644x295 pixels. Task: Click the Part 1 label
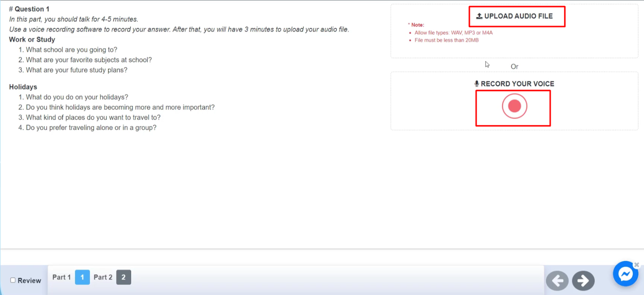tap(61, 277)
